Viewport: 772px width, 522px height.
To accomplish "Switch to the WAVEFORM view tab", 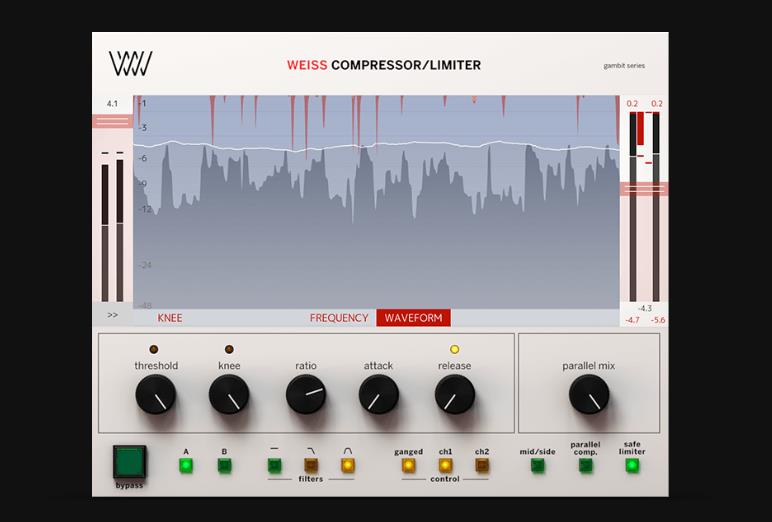I will click(x=414, y=318).
